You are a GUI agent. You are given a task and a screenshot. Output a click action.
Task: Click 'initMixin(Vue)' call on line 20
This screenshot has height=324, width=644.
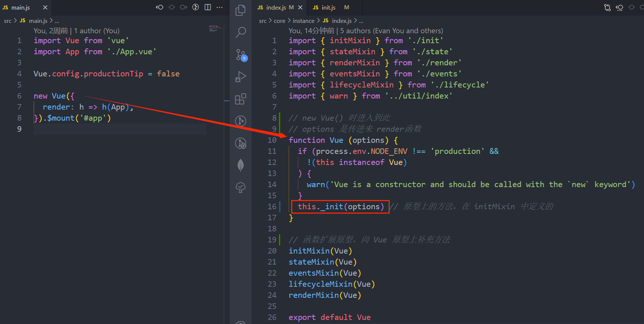coord(320,251)
